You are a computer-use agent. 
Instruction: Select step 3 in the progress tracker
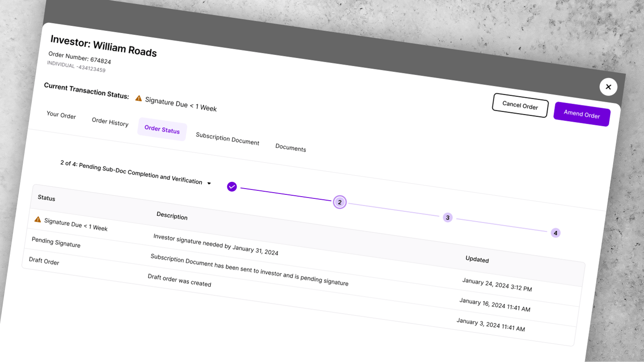point(448,218)
